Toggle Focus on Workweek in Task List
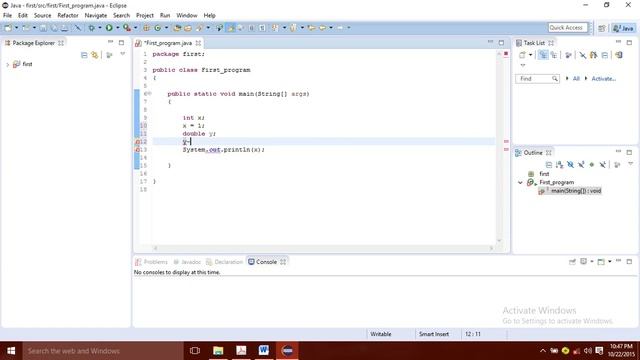The width and height of the screenshot is (640, 360). pyautogui.click(x=568, y=55)
